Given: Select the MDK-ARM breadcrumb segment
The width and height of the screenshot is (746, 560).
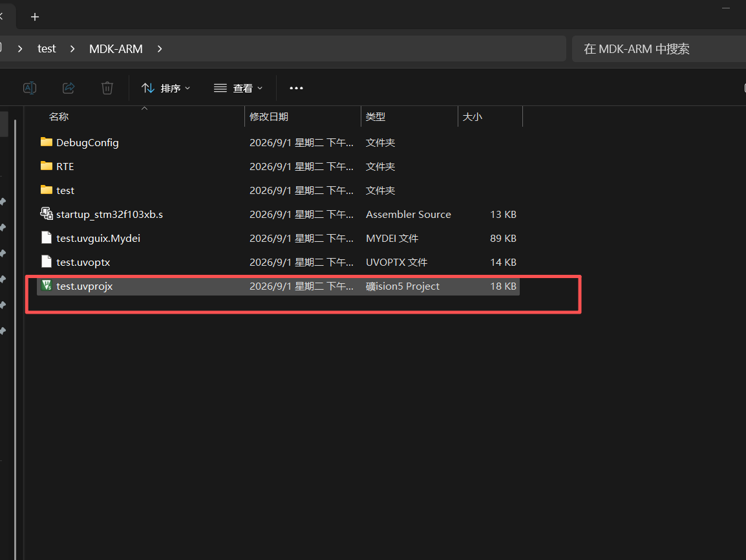Looking at the screenshot, I should 116,48.
